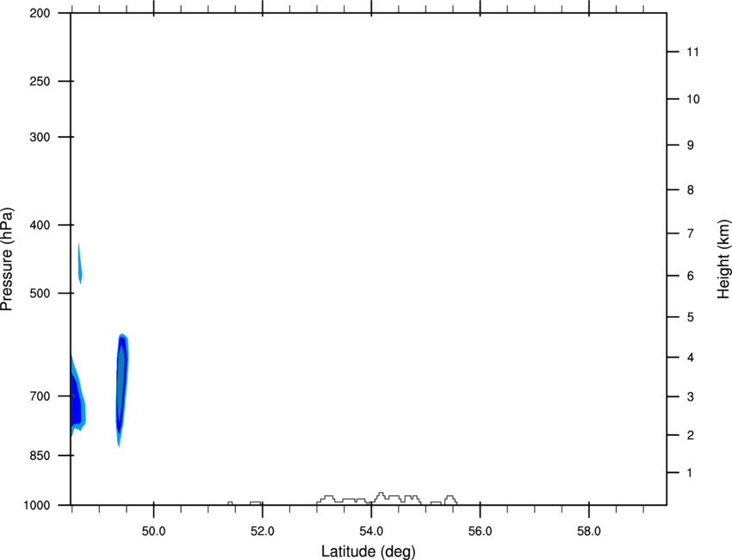Viewport: 732px width, 560px height.
Task: Click the 500 pressure tick label
Action: coord(40,293)
